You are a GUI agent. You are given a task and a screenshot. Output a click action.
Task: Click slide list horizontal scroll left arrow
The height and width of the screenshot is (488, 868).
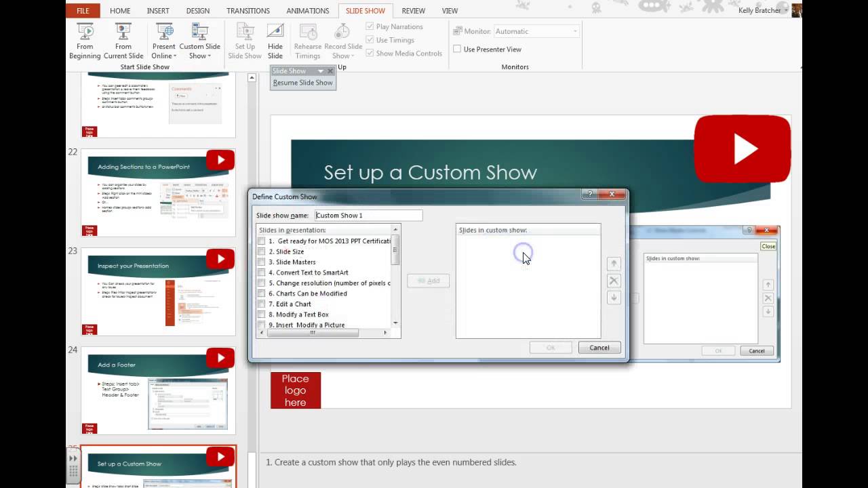tap(260, 333)
